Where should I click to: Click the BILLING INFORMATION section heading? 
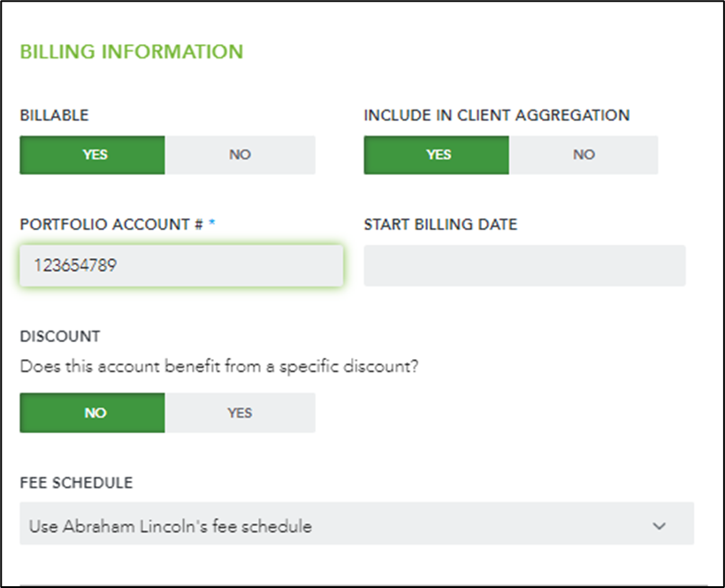(x=132, y=51)
